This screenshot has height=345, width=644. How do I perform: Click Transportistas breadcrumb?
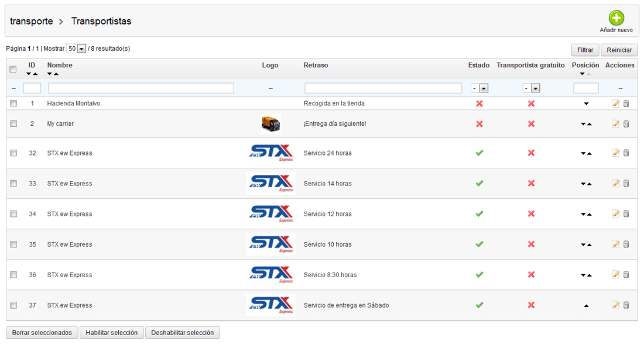[101, 21]
